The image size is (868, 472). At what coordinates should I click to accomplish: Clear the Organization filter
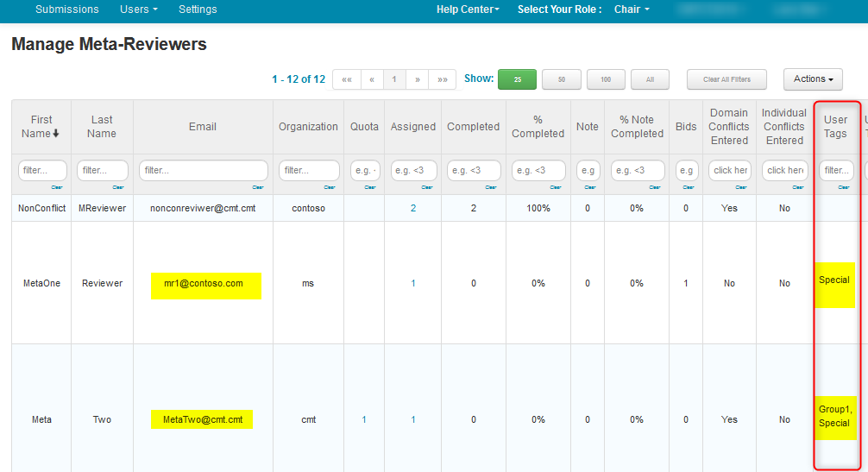coord(330,187)
